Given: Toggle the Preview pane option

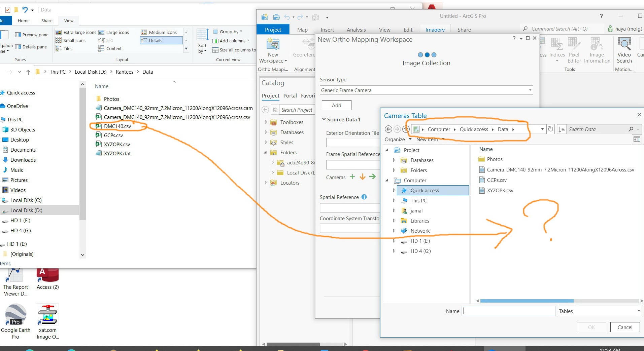Looking at the screenshot, I should [32, 35].
